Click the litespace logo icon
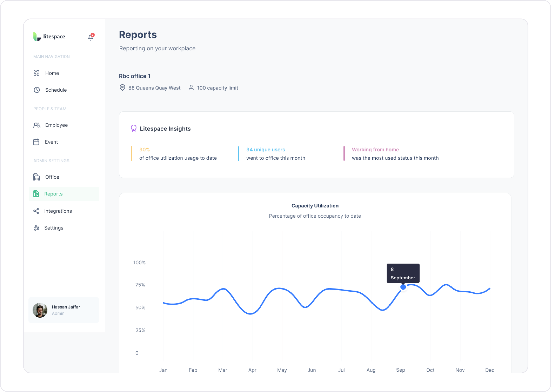This screenshot has width=551, height=392. tap(37, 37)
